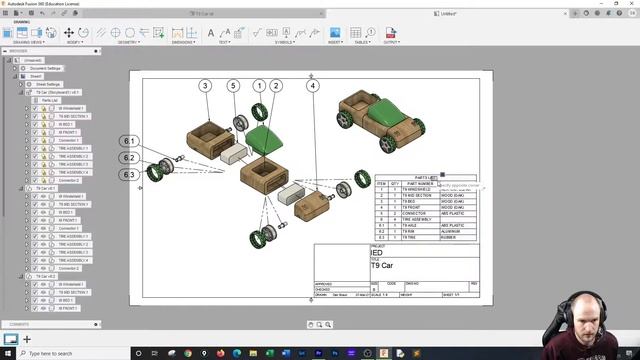The width and height of the screenshot is (640, 360).
Task: Switch to the Untitled* document tab
Action: tap(448, 13)
